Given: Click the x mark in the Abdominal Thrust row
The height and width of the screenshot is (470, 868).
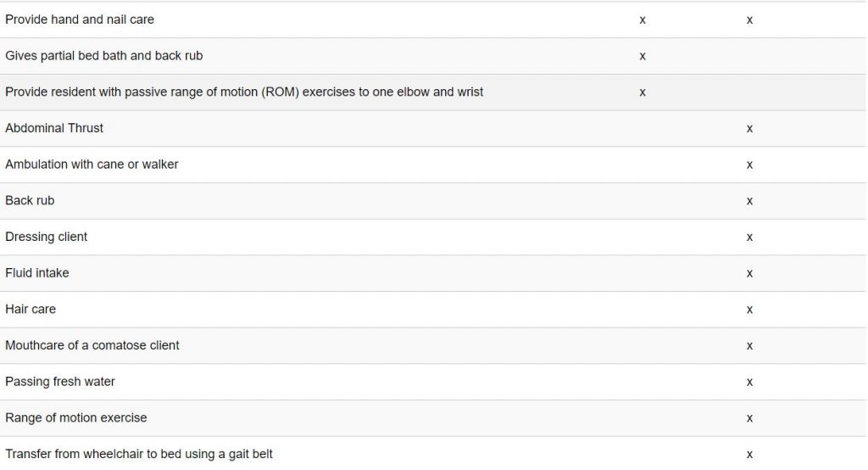Looking at the screenshot, I should pos(749,129).
